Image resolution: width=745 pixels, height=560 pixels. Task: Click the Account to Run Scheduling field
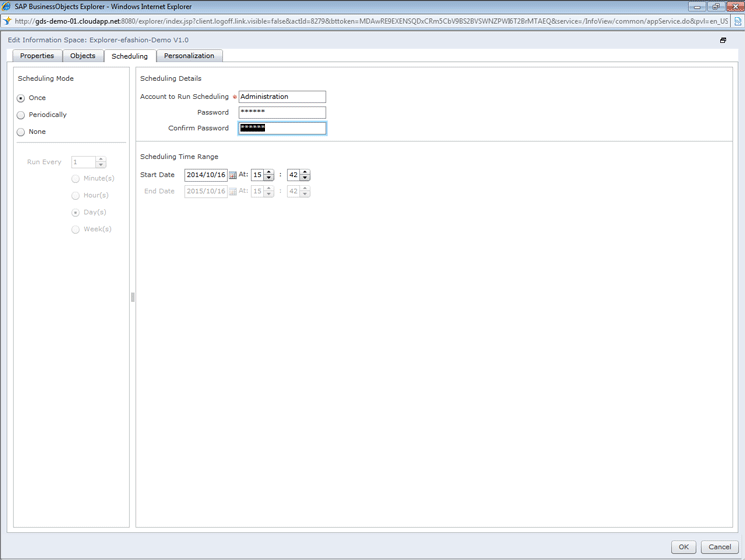point(282,97)
